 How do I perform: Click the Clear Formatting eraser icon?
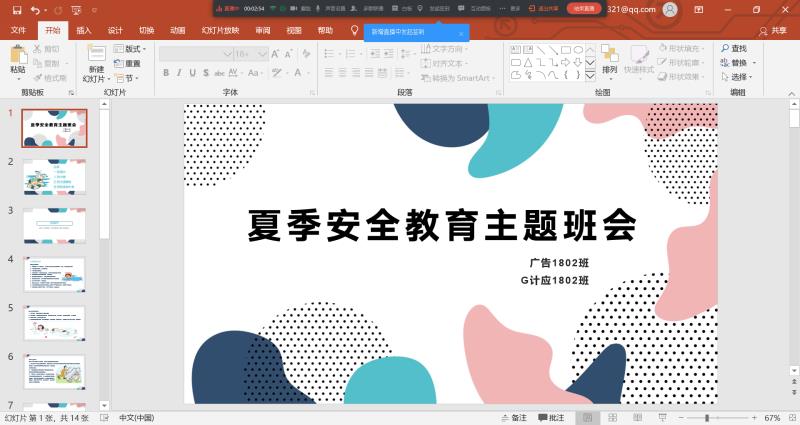306,54
